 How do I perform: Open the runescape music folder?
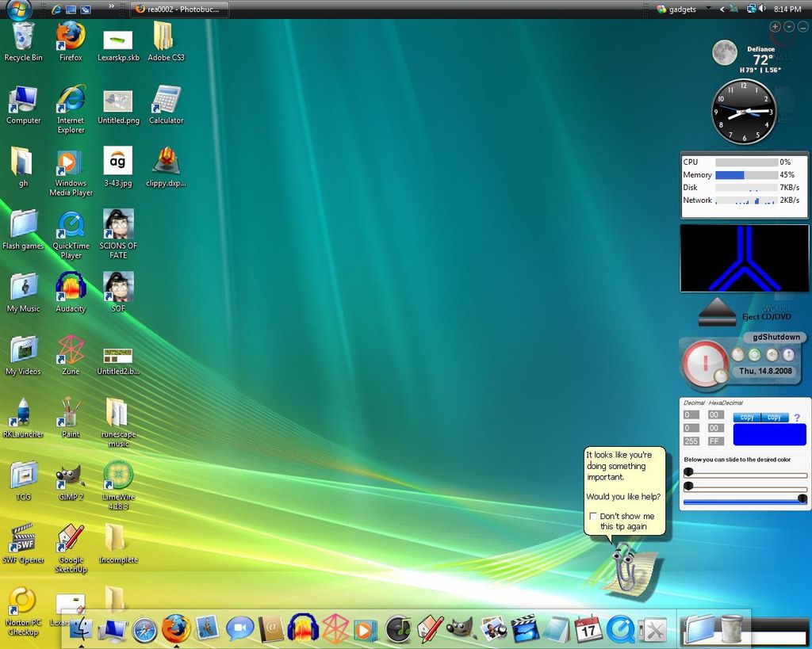[x=118, y=422]
